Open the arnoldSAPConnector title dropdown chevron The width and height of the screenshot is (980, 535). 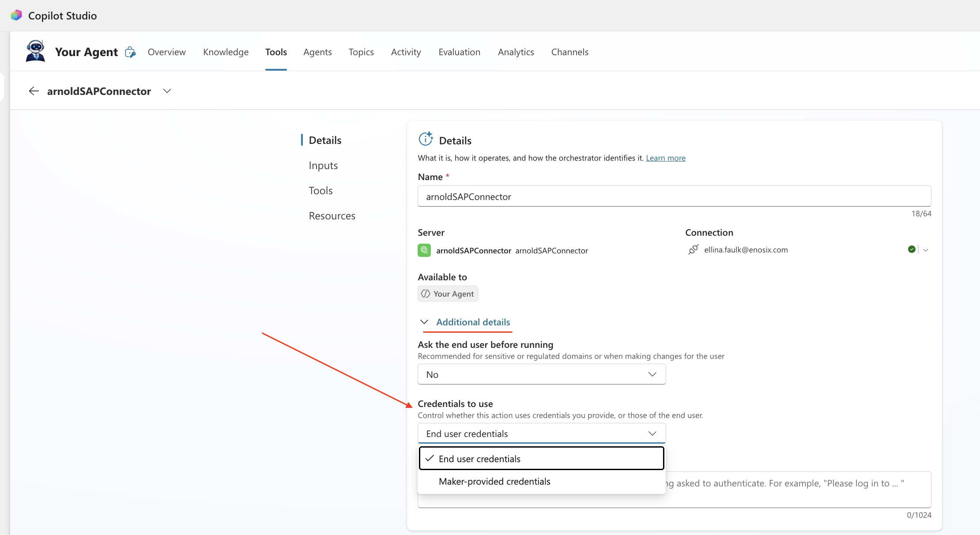coord(167,91)
